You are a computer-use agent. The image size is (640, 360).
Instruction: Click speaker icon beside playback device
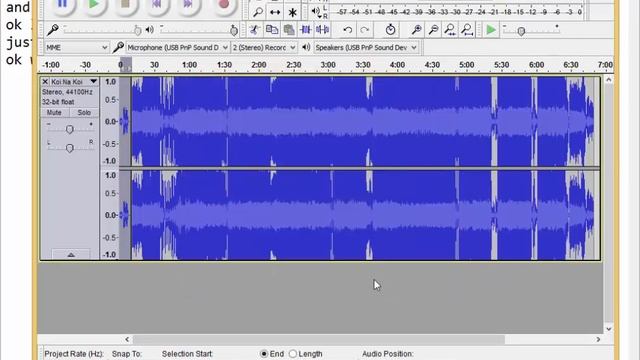306,48
